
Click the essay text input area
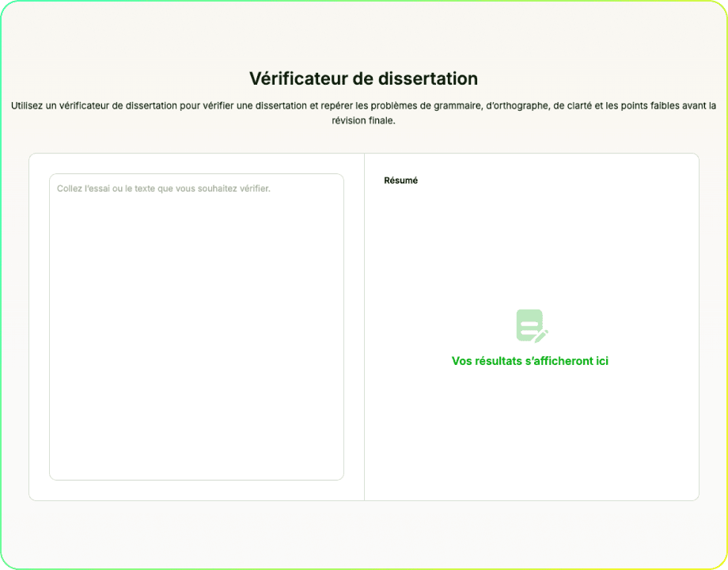(196, 327)
